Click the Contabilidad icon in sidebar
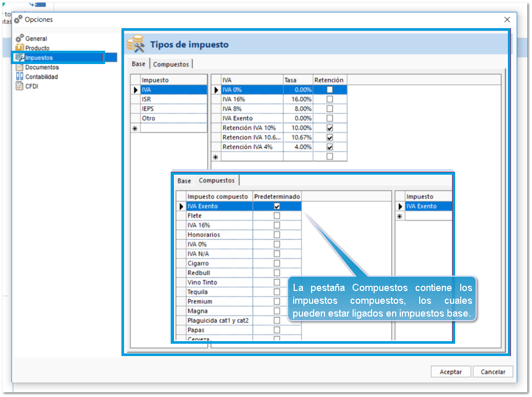Viewport: 532px width, 397px height. pos(19,77)
